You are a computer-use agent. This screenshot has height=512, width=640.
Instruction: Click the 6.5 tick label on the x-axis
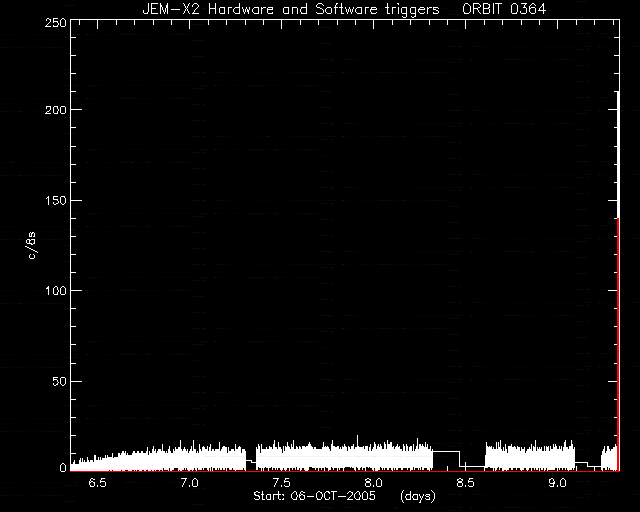click(x=97, y=483)
